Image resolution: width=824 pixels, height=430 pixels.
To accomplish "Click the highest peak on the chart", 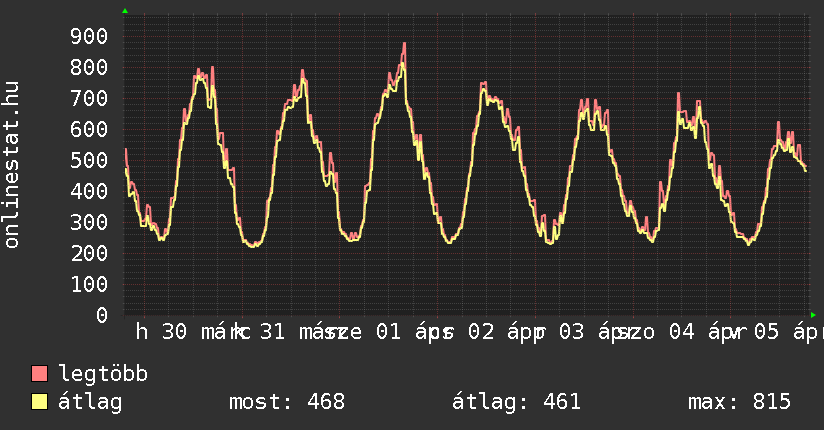I will [404, 44].
